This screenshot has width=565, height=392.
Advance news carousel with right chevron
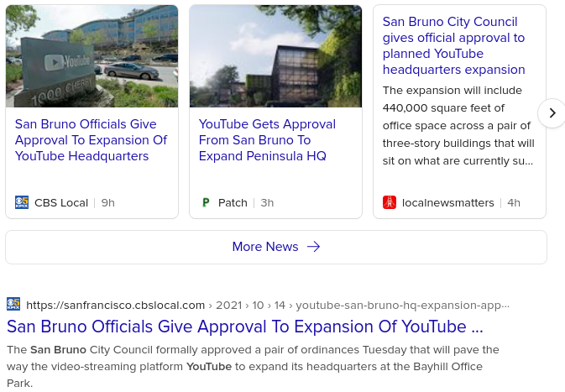pos(552,113)
